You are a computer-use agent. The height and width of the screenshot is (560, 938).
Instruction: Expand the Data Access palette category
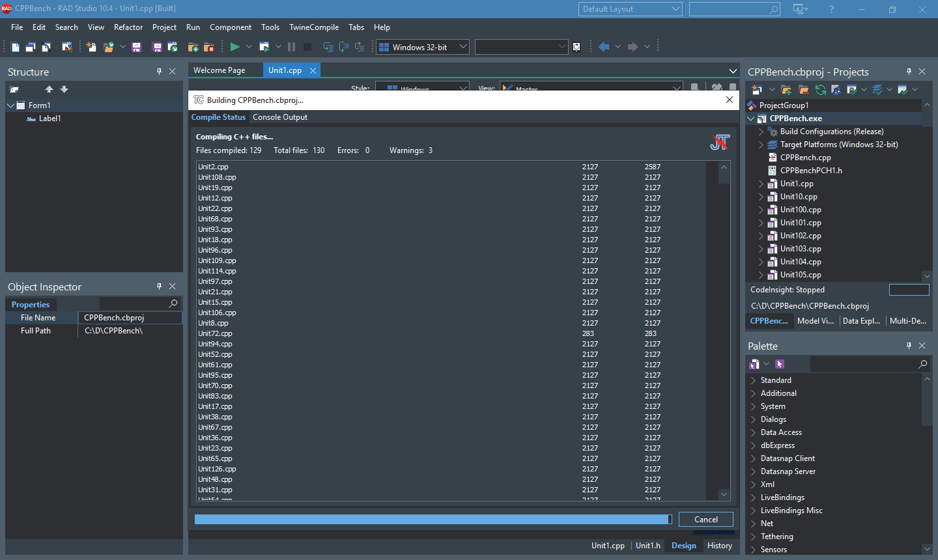pyautogui.click(x=753, y=432)
